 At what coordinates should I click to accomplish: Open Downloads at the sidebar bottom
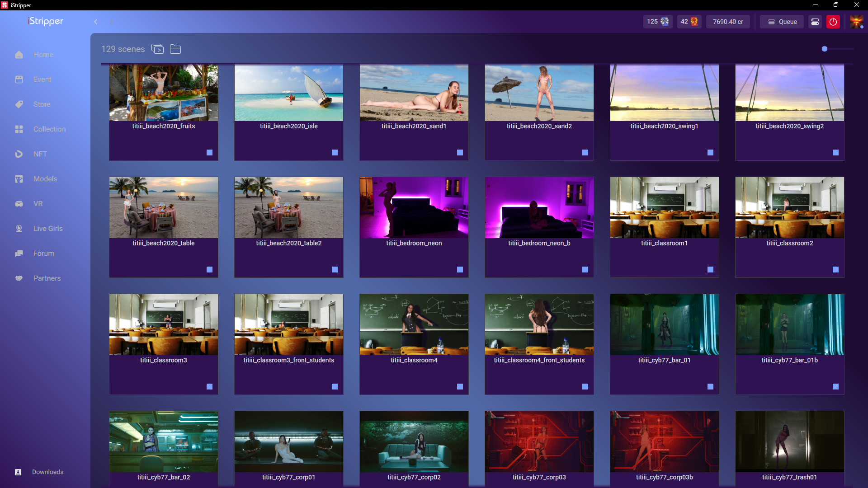point(47,472)
